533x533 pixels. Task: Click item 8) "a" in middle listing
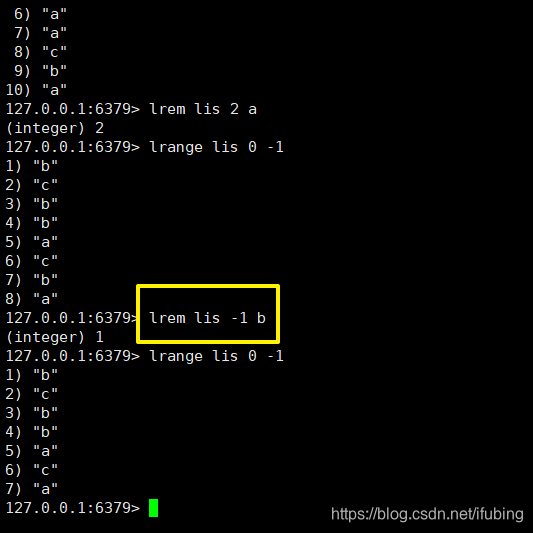(x=32, y=299)
